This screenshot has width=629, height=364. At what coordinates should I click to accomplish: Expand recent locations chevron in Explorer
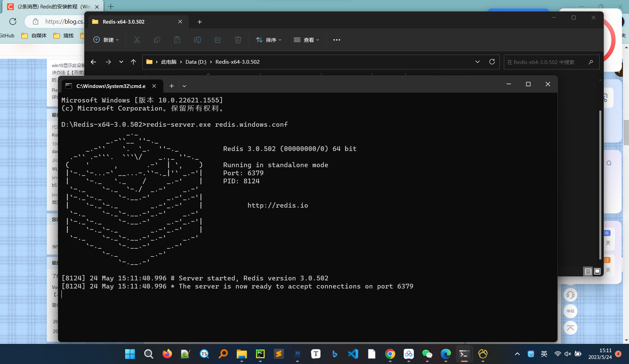point(121,62)
